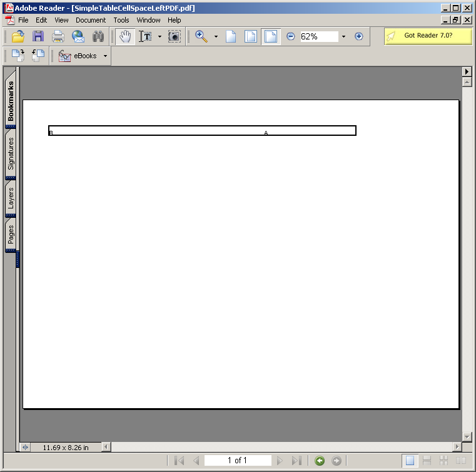The width and height of the screenshot is (476, 472).
Task: Go to the next page
Action: pyautogui.click(x=280, y=461)
